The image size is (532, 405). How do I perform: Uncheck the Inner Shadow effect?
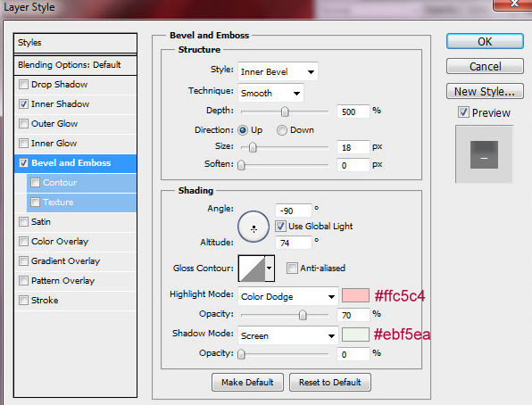(23, 103)
